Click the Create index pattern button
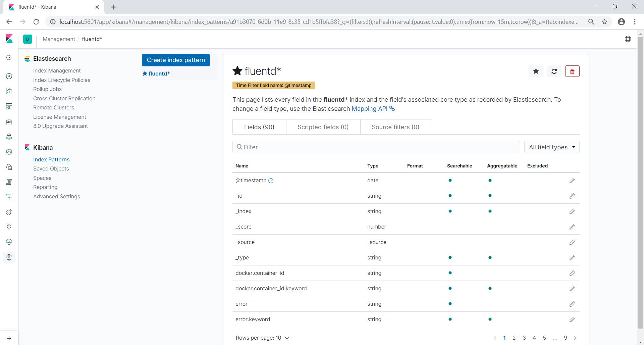Screen dimensions: 644x345 (176, 60)
